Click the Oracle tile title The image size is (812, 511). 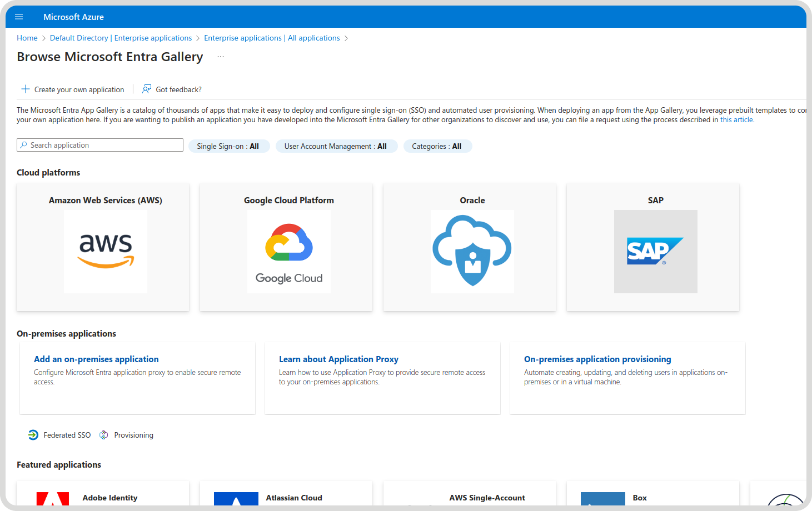[472, 200]
